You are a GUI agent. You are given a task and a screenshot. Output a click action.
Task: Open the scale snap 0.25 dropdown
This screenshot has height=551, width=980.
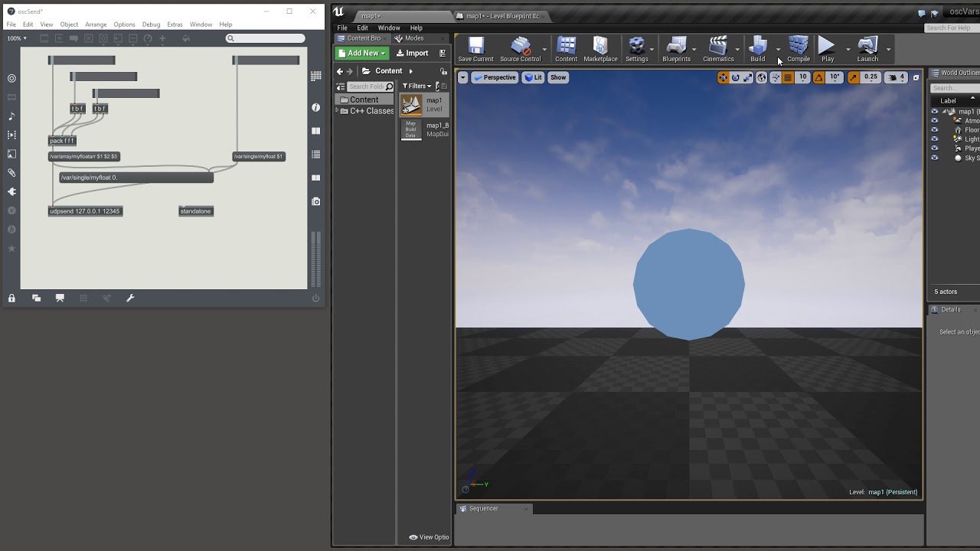(871, 77)
